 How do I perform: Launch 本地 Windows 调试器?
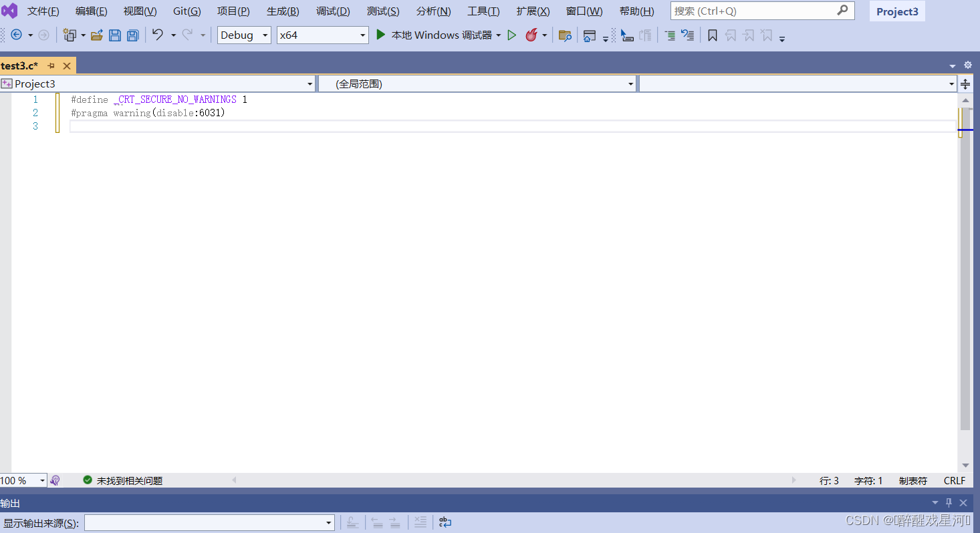tap(438, 35)
